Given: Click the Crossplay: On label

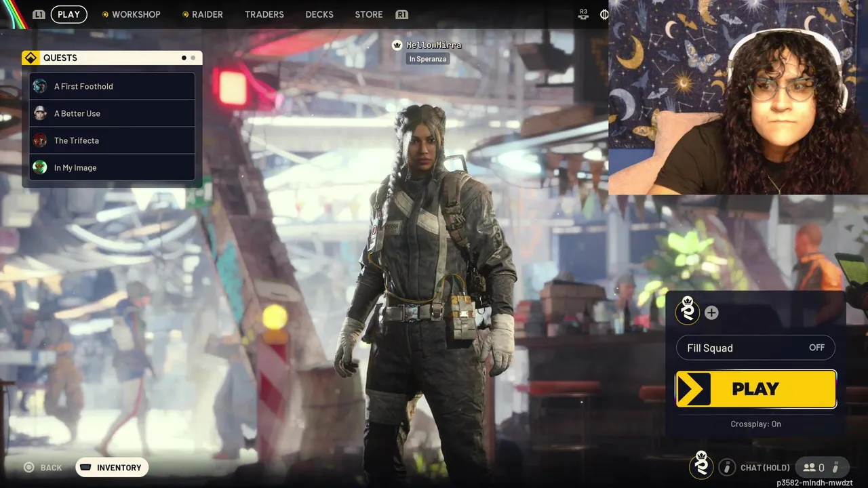Looking at the screenshot, I should click(755, 424).
